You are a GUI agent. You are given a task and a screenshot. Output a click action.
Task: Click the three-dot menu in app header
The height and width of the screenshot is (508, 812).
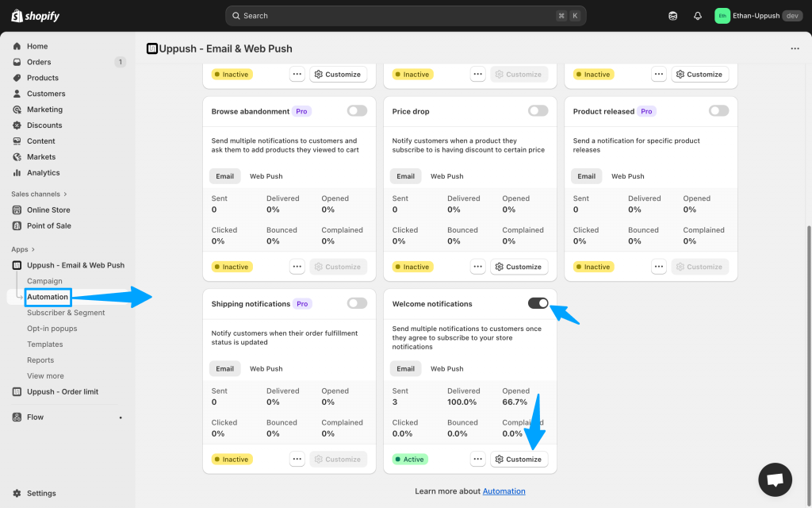pyautogui.click(x=795, y=48)
